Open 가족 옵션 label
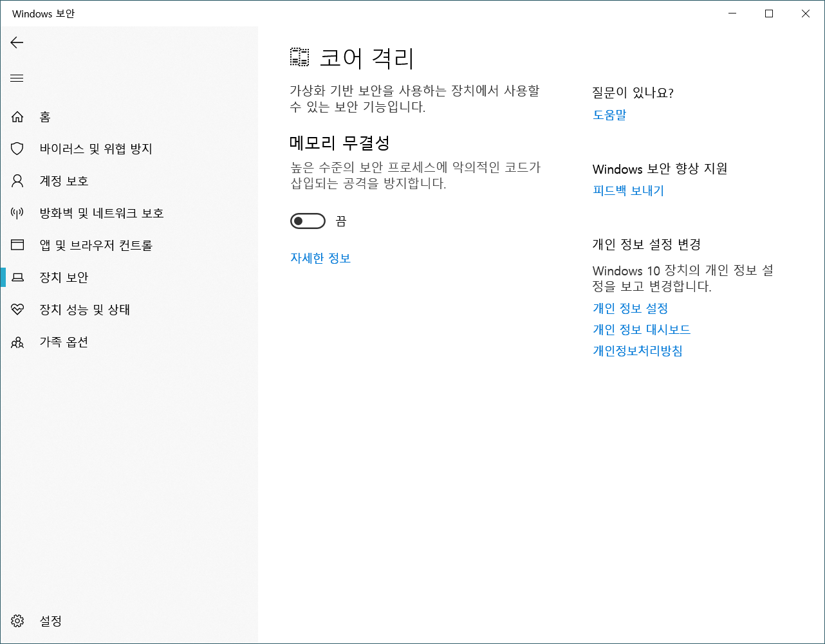The width and height of the screenshot is (825, 644). [64, 342]
